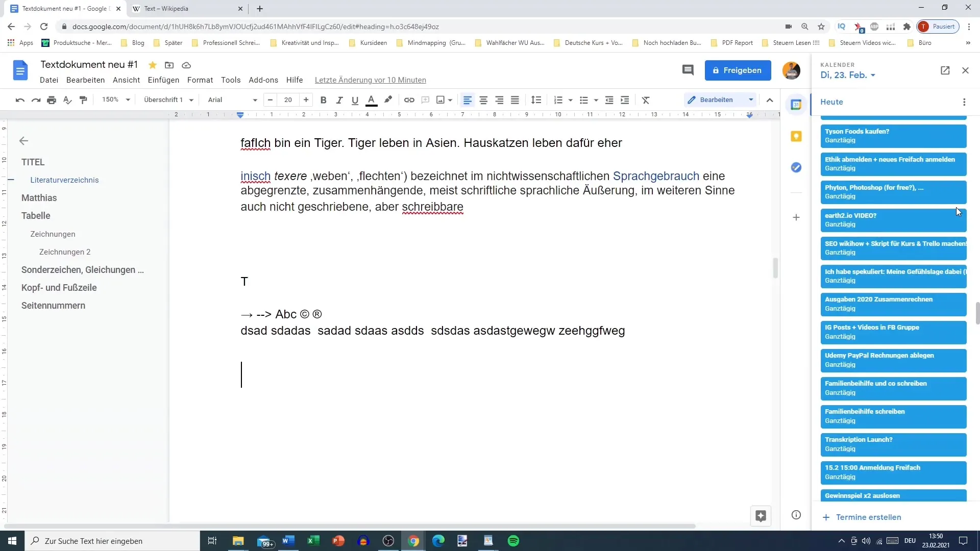Open Google Keep side panel icon
Image resolution: width=980 pixels, height=551 pixels.
click(796, 136)
